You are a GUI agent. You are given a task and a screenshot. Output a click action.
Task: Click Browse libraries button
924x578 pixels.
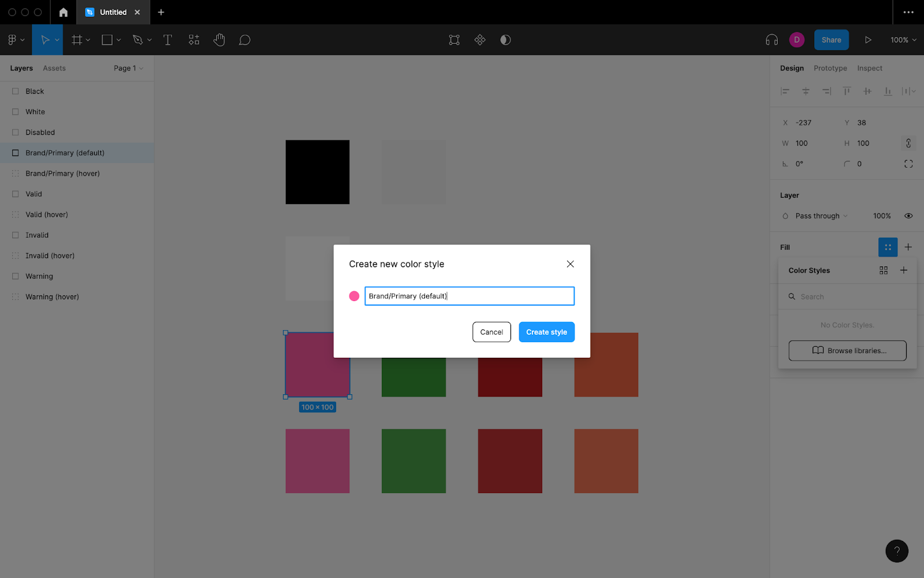(x=847, y=351)
